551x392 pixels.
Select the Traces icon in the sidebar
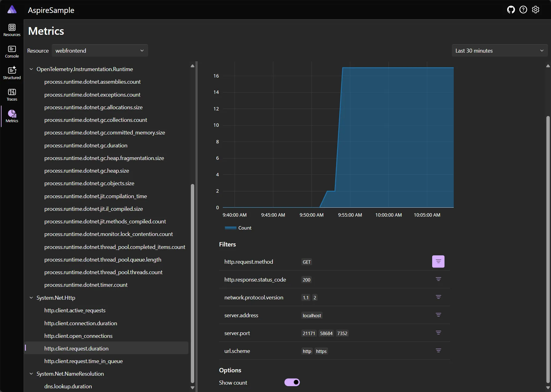[x=12, y=94]
